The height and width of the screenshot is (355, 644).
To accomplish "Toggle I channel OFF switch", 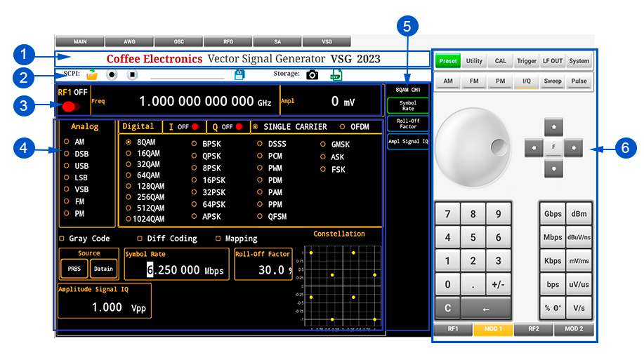I will click(195, 127).
